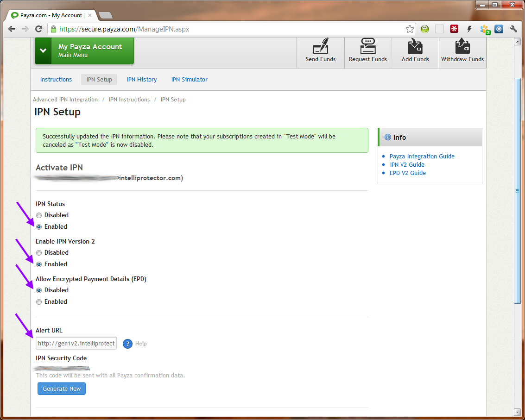The height and width of the screenshot is (420, 525).
Task: Click the IPN Security Code label
Action: tap(61, 358)
